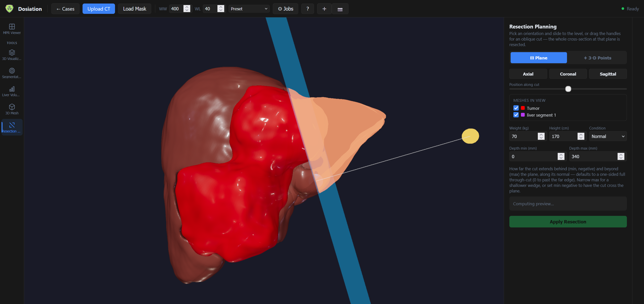
Task: Click the Ready status indicator
Action: 630,9
